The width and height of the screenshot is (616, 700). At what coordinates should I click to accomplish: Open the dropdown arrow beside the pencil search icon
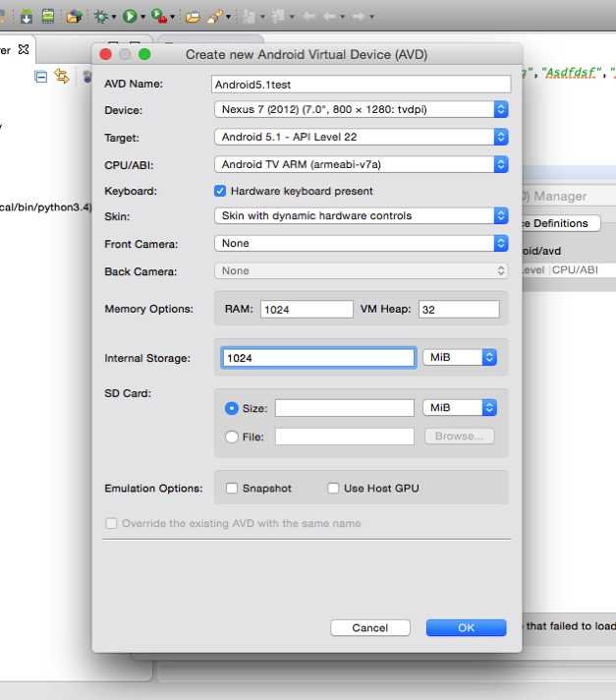228,17
